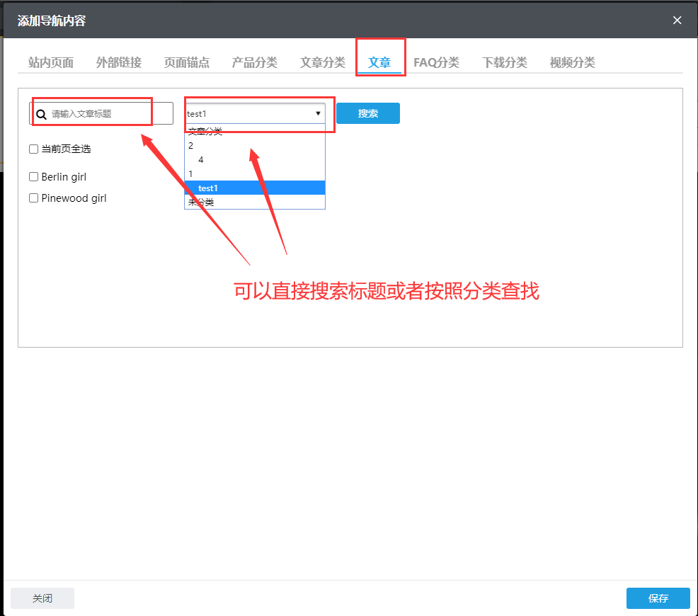Open the 页面锚点 tab

186,62
